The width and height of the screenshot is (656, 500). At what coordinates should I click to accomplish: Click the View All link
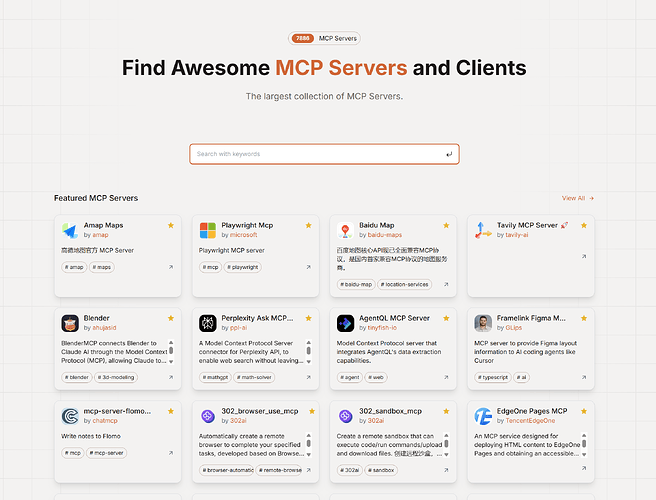tap(578, 198)
